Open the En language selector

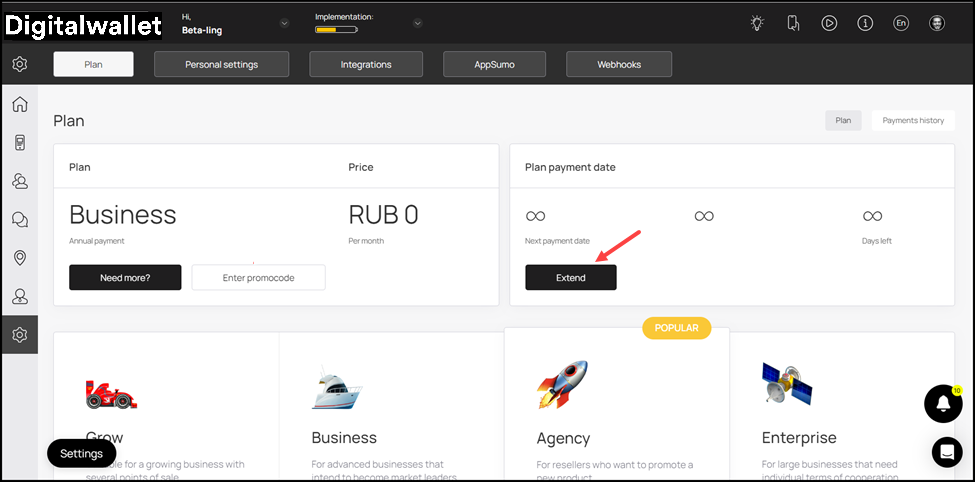(901, 23)
